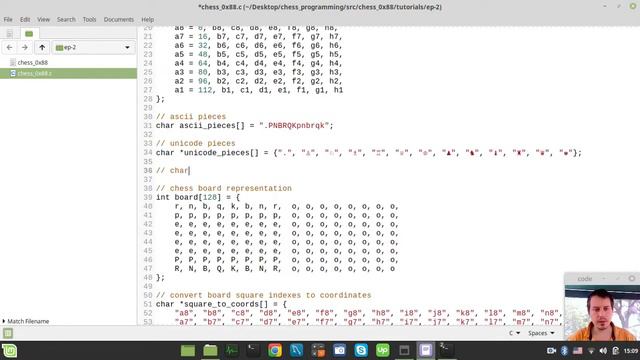Click the '// char' comment on line 36
This screenshot has height=360, width=640.
(173, 171)
